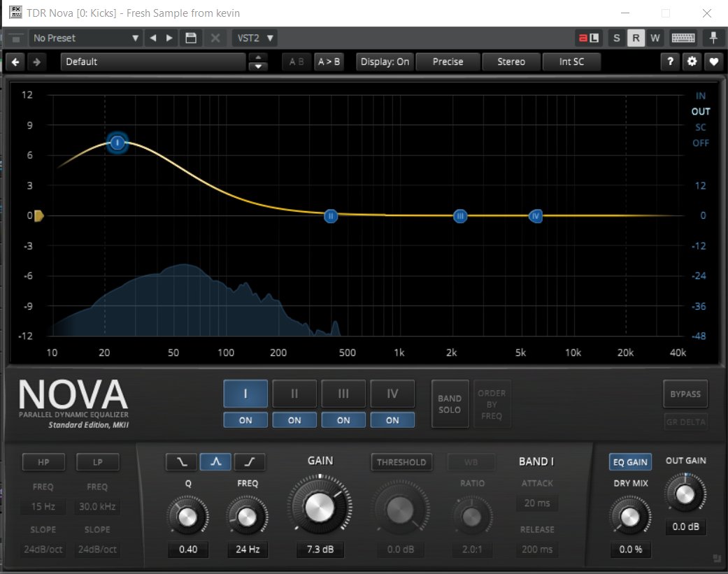Save preset with floppy disk icon
This screenshot has height=574, width=728.
[191, 38]
